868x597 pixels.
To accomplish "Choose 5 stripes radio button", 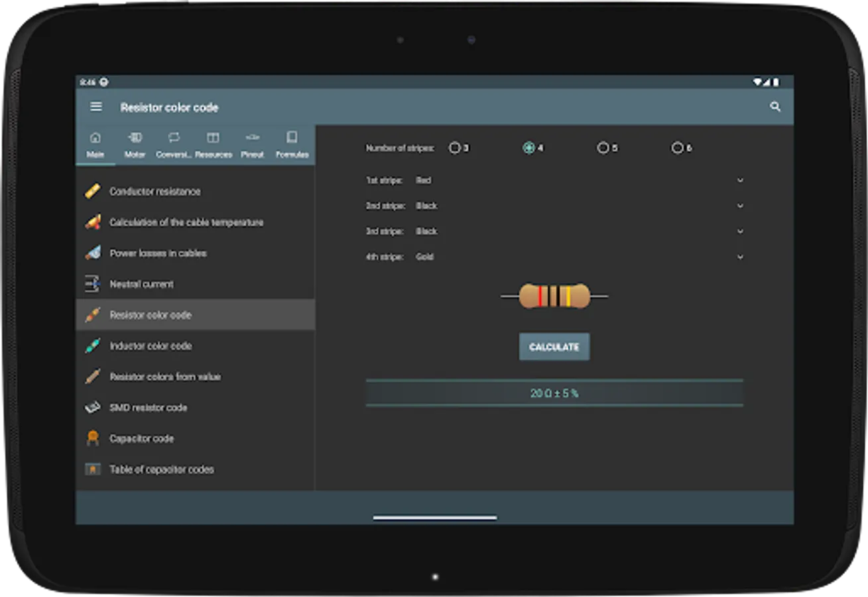I will coord(603,148).
